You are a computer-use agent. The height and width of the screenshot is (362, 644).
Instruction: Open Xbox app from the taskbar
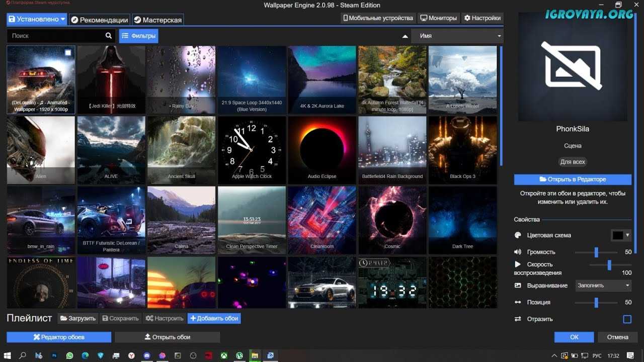point(224,355)
